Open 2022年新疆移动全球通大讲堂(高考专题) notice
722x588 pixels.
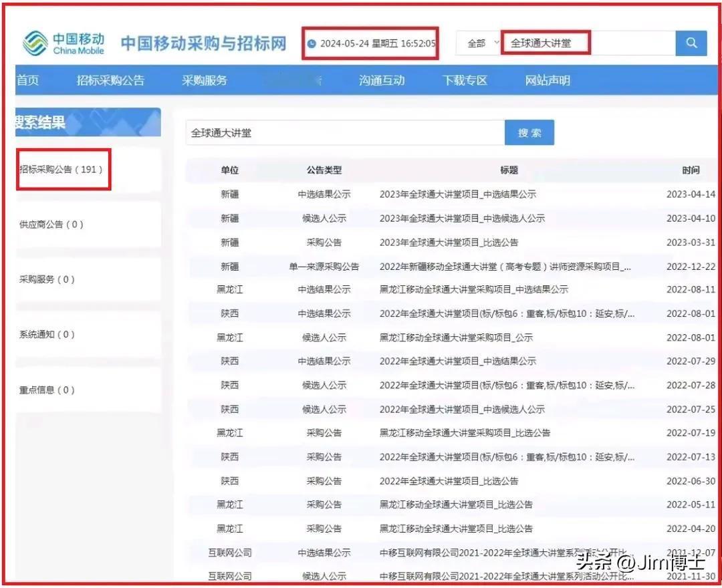coord(505,267)
